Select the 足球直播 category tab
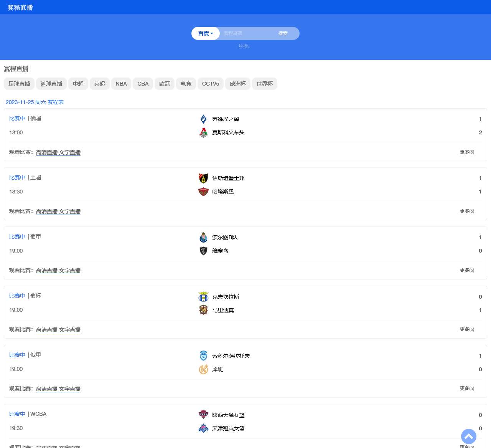 pyautogui.click(x=19, y=84)
